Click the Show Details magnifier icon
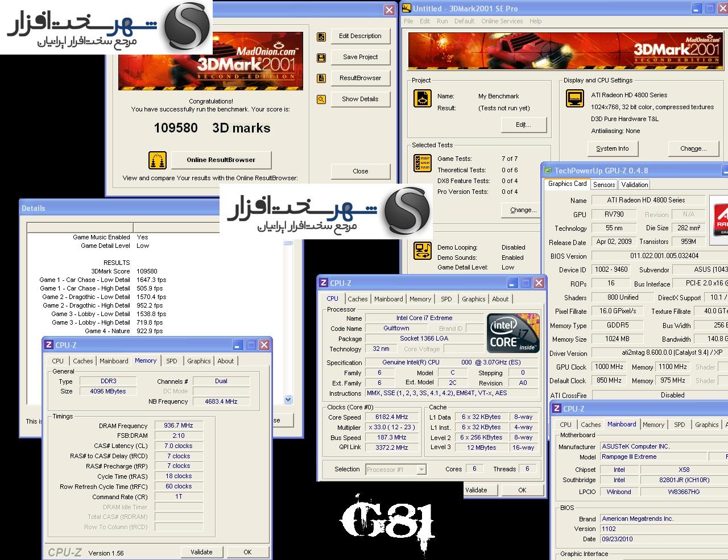 pyautogui.click(x=321, y=99)
